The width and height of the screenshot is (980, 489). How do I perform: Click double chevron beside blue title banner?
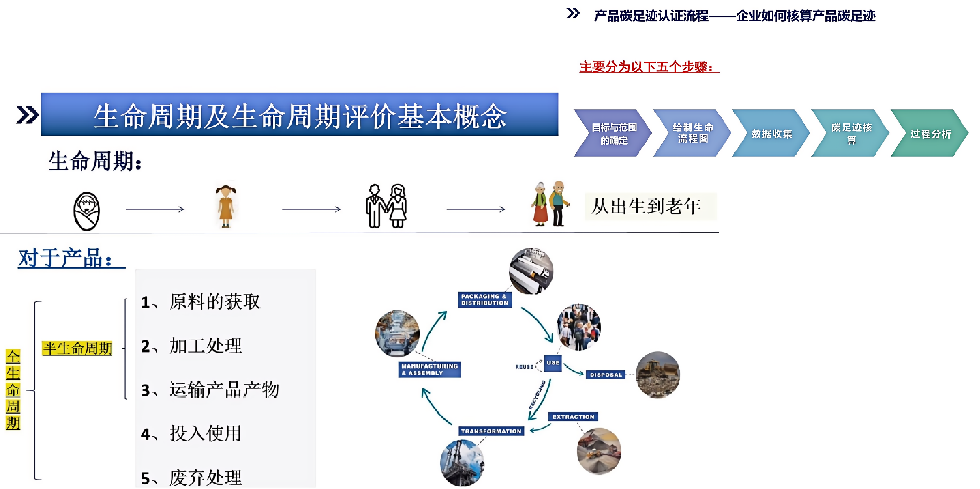27,115
